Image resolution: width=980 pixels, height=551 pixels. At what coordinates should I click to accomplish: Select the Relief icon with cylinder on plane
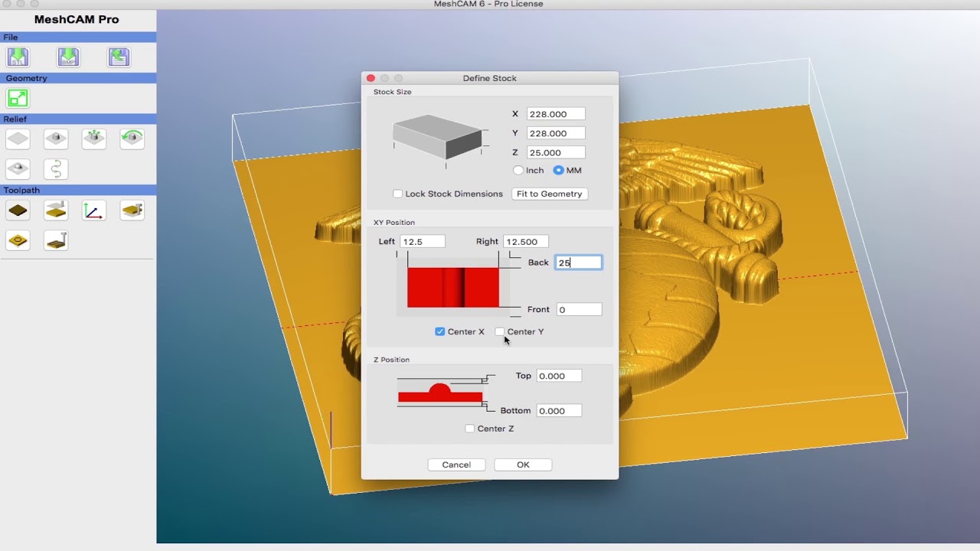tap(56, 139)
